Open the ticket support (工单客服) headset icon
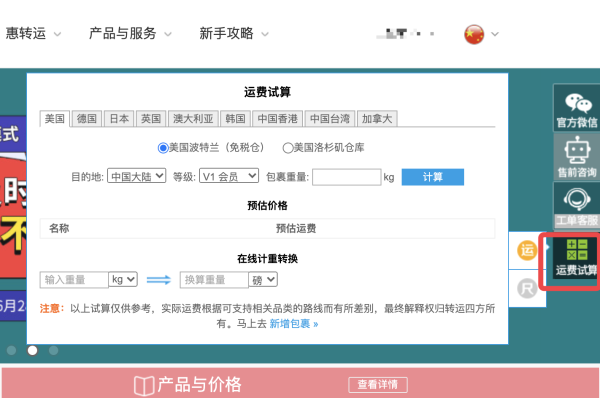Image resolution: width=600 pixels, height=398 pixels. click(577, 206)
